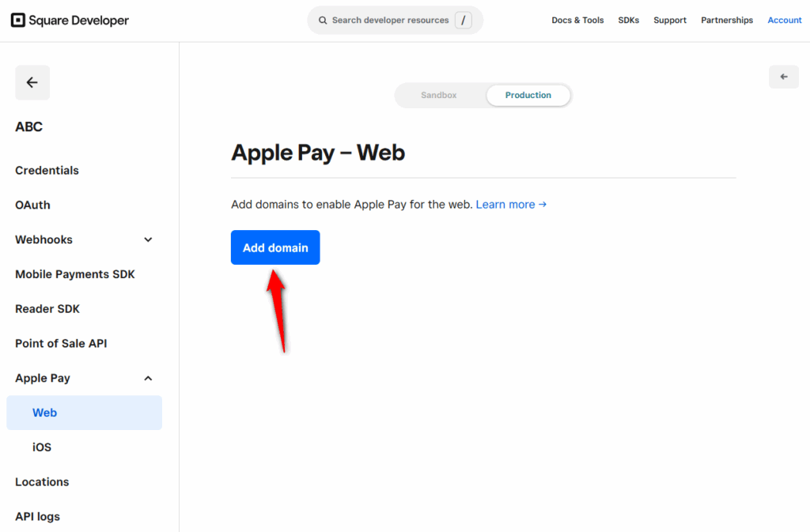This screenshot has height=532, width=810.
Task: Open Point of Sale API settings
Action: tap(61, 343)
